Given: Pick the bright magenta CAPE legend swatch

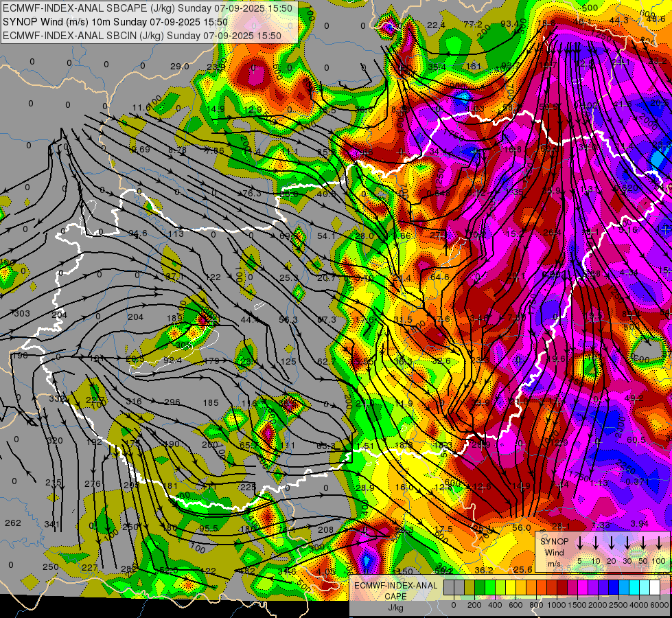Looking at the screenshot, I should (x=583, y=588).
